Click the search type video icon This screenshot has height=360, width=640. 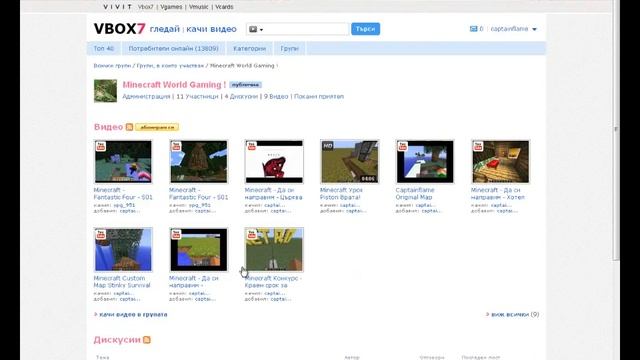click(253, 29)
